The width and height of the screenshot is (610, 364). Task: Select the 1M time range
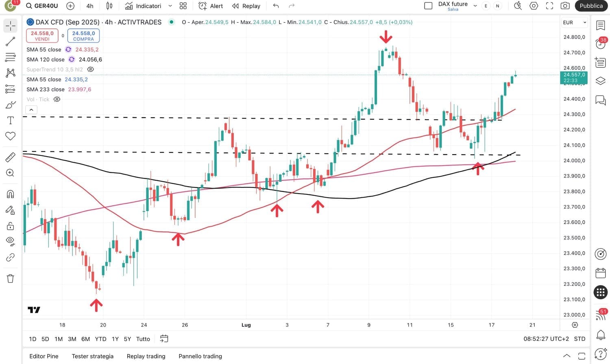[x=59, y=339]
